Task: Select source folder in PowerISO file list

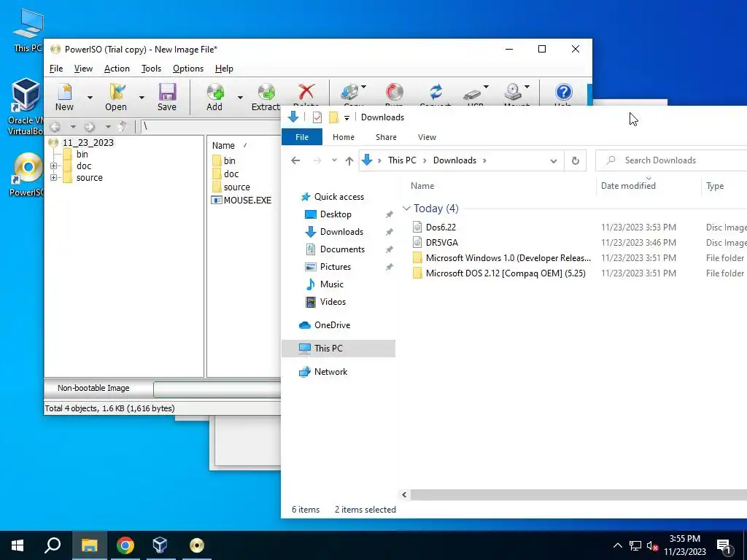Action: 231,187
